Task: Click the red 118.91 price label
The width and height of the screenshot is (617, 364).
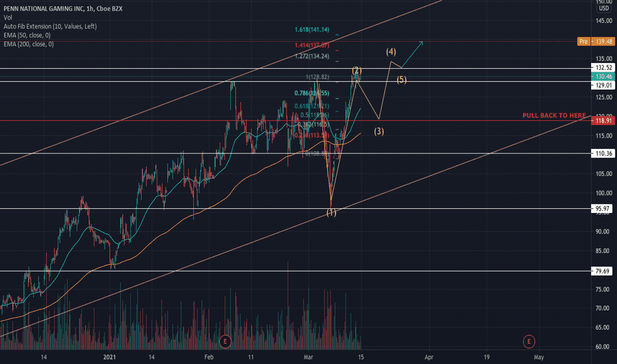Action: tap(603, 121)
